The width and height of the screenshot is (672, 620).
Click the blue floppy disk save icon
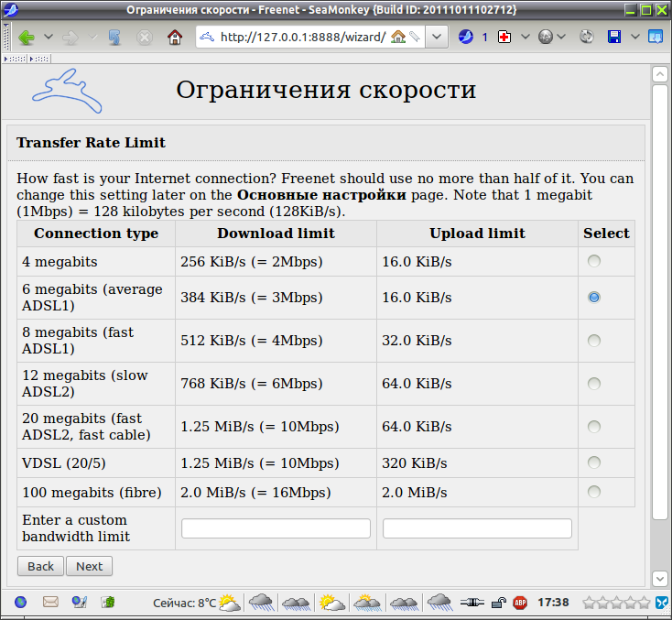tap(614, 37)
